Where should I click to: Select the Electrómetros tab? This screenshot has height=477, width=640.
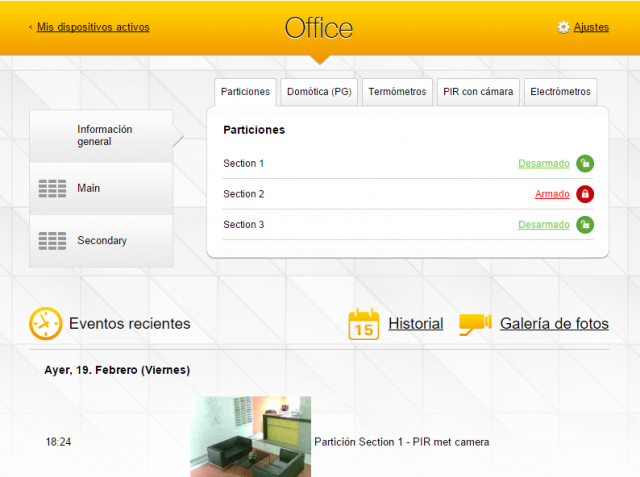coord(560,92)
